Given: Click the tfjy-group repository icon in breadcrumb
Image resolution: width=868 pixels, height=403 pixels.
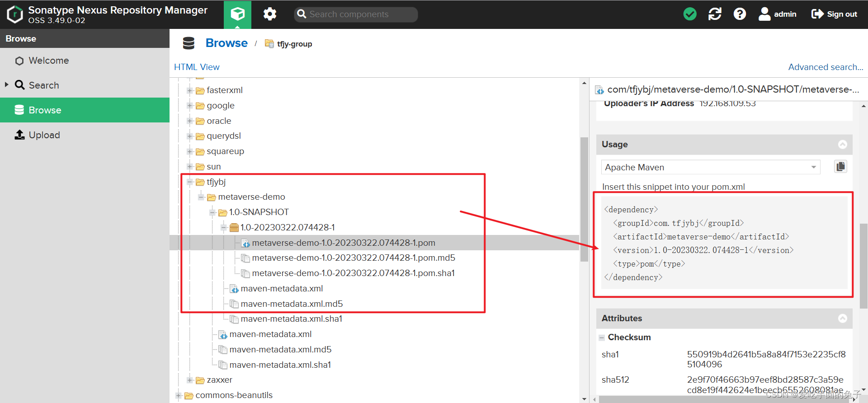Looking at the screenshot, I should click(269, 43).
